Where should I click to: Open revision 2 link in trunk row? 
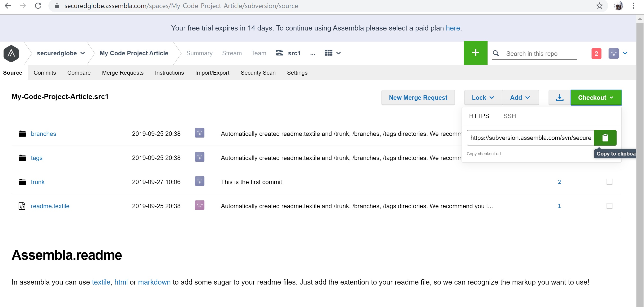(559, 182)
